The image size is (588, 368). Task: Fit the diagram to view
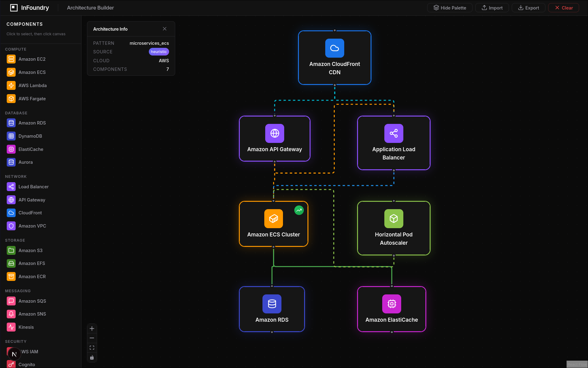(92, 348)
